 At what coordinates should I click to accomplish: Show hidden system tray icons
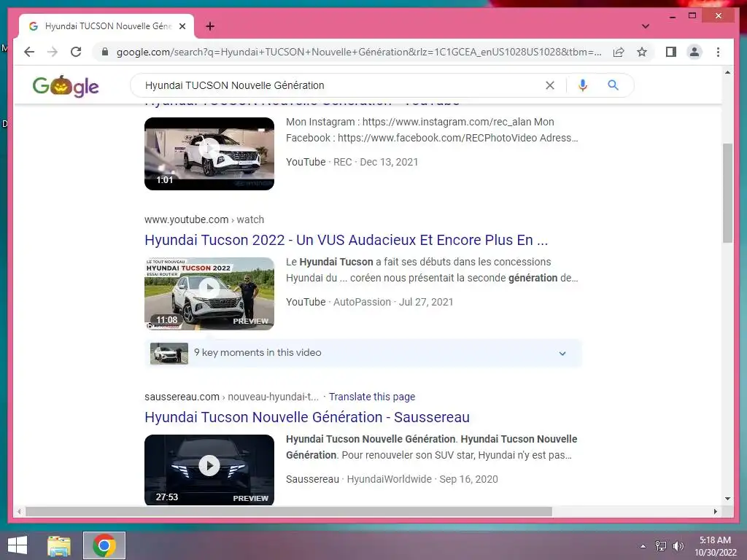(643, 546)
